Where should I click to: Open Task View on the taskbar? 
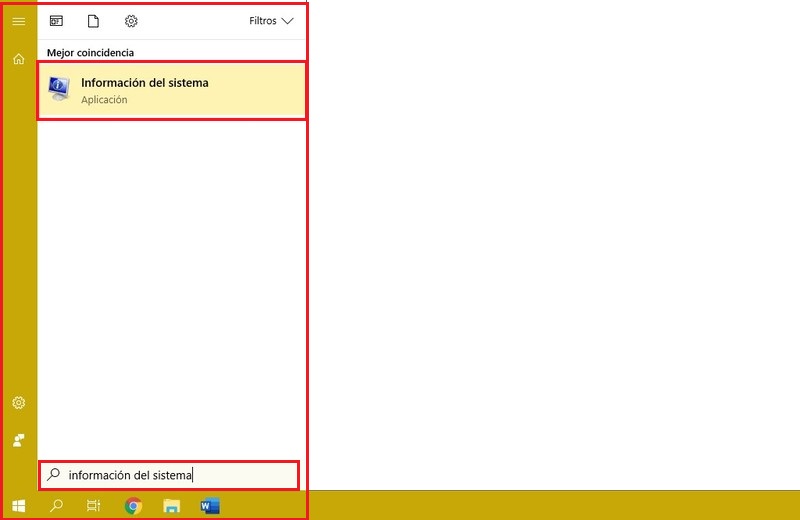pos(94,506)
